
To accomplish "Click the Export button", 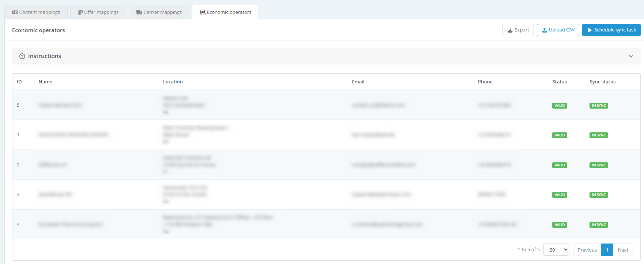I will 518,30.
